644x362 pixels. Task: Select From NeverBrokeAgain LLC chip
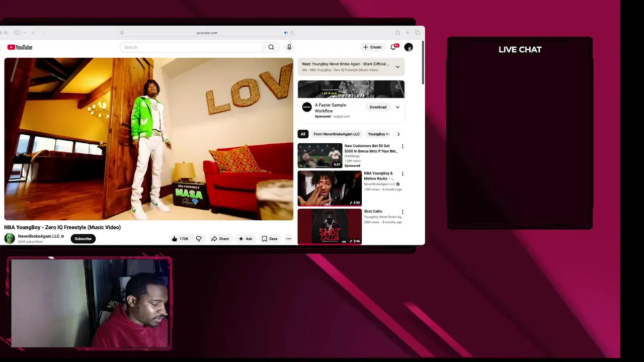(337, 134)
